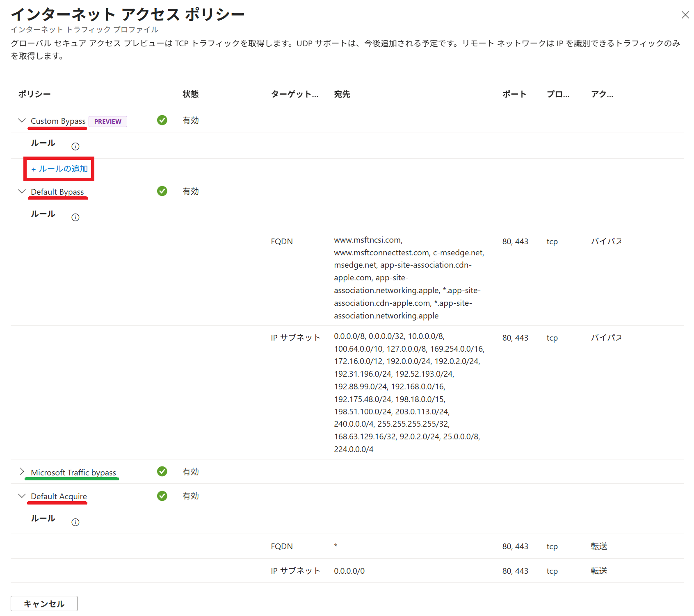Expand the Microsoft Traffic bypass section
694x616 pixels.
pyautogui.click(x=22, y=472)
